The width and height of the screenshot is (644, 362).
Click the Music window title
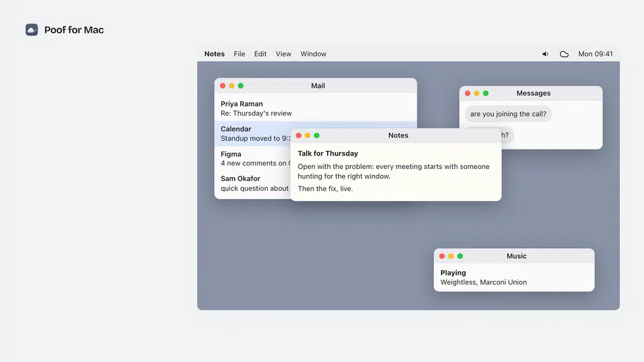click(517, 256)
